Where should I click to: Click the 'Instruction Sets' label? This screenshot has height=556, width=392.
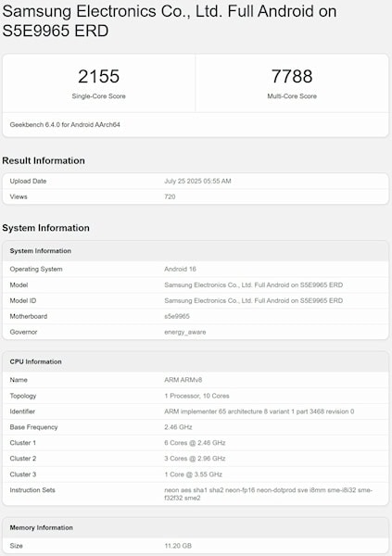[x=32, y=490]
